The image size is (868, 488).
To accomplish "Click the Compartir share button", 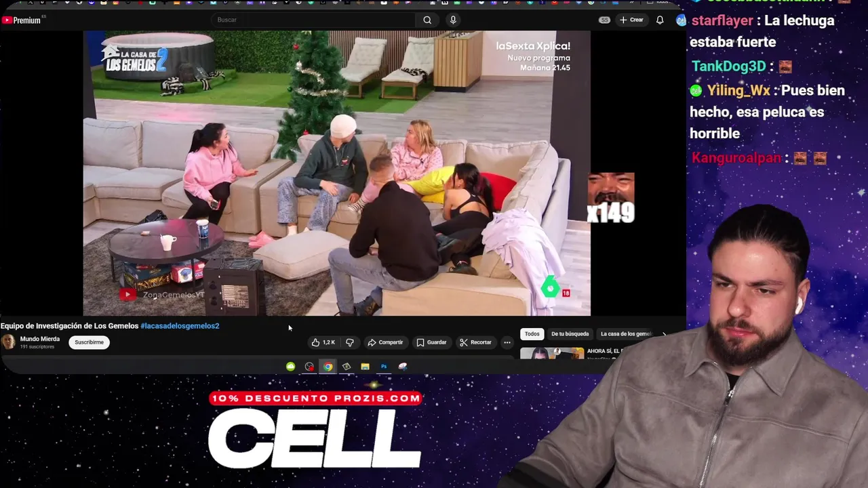I will click(x=385, y=342).
